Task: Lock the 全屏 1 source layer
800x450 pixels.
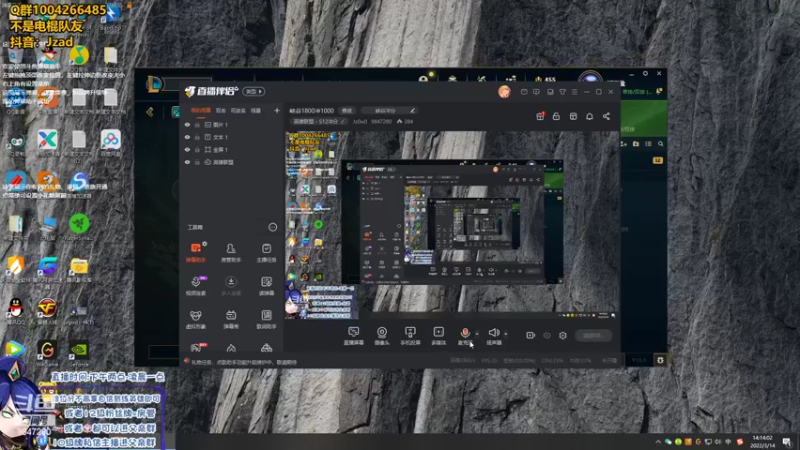Action: [197, 149]
